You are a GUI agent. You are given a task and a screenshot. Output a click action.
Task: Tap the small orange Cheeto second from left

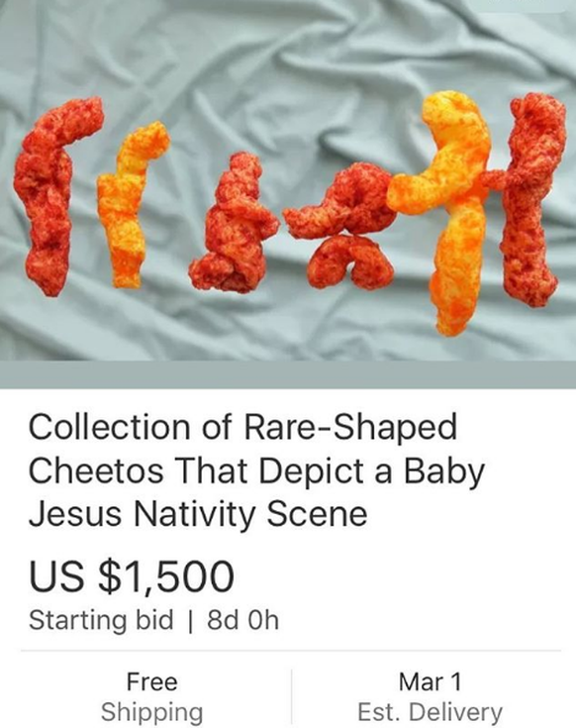(x=130, y=204)
